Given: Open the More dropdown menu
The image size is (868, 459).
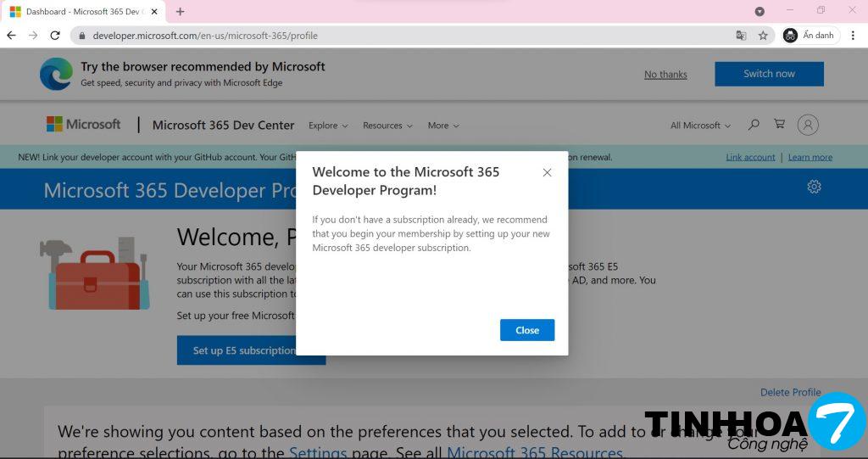Looking at the screenshot, I should [442, 126].
